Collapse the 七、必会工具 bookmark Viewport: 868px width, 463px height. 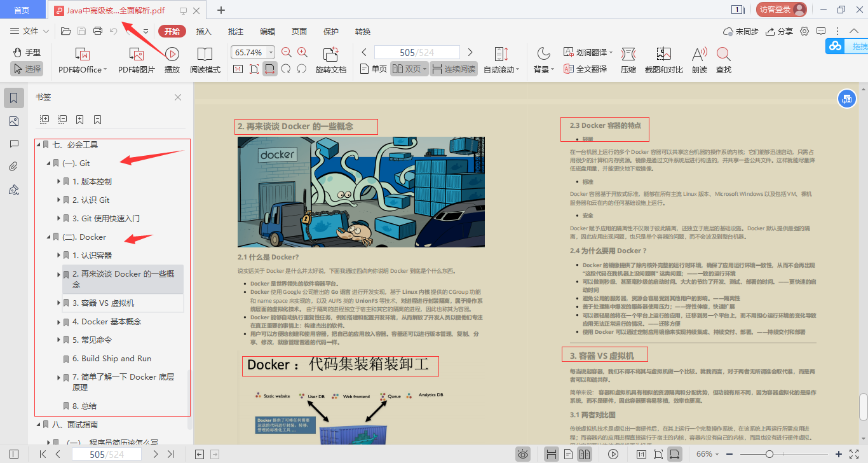pyautogui.click(x=38, y=145)
